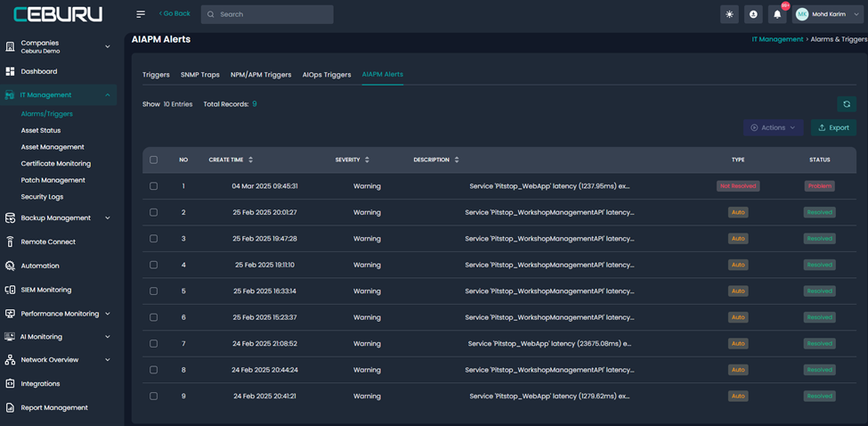Open the Actions dropdown
868x426 pixels.
(774, 127)
